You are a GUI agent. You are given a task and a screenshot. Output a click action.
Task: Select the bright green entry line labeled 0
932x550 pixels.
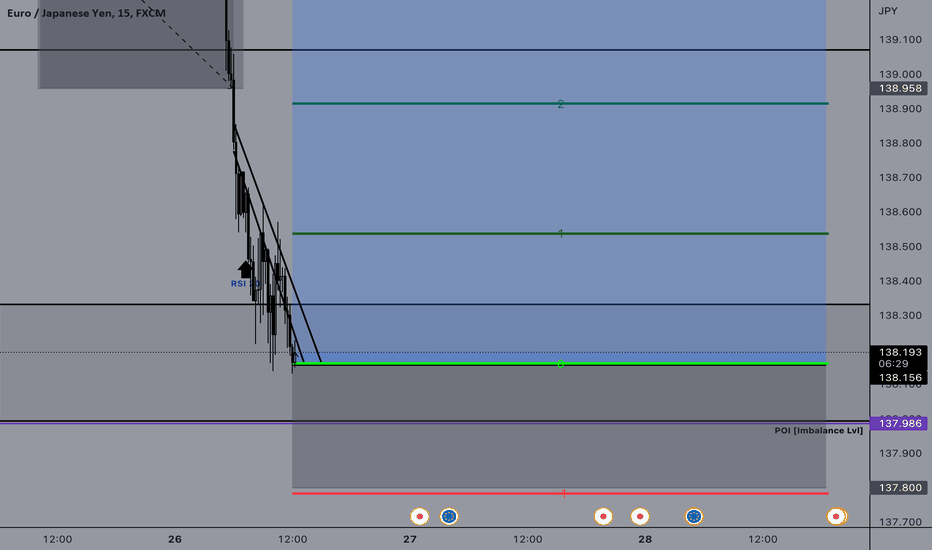560,363
